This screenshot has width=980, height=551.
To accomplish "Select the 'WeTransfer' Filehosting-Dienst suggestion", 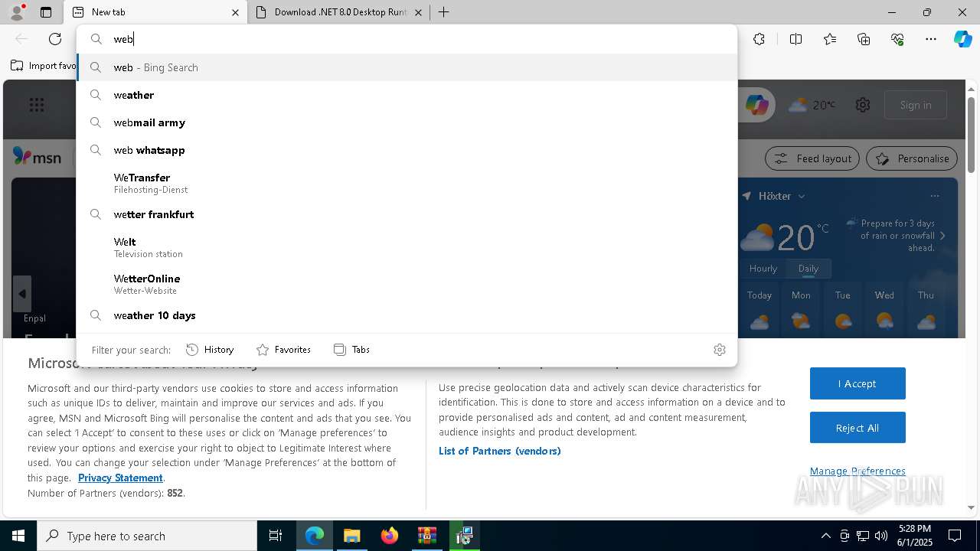I will coord(407,183).
